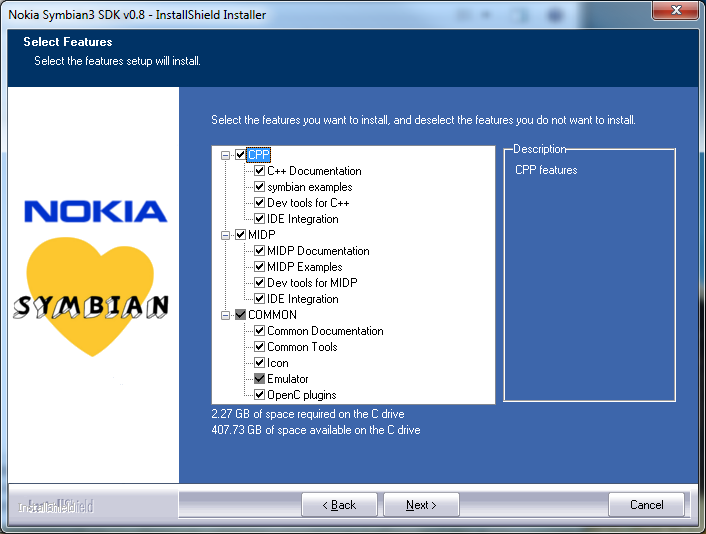
Task: Select the OpenC plugins label
Action: pyautogui.click(x=302, y=395)
